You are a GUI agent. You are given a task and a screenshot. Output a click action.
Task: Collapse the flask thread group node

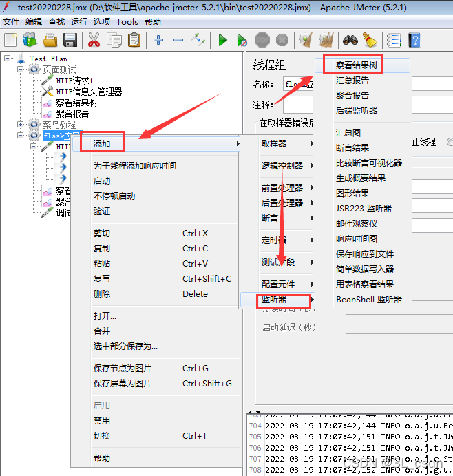point(21,135)
